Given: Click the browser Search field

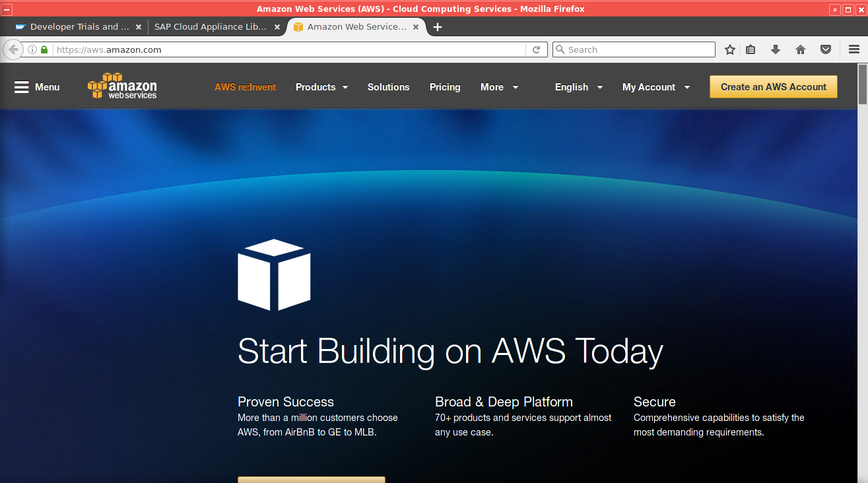Looking at the screenshot, I should (x=633, y=49).
